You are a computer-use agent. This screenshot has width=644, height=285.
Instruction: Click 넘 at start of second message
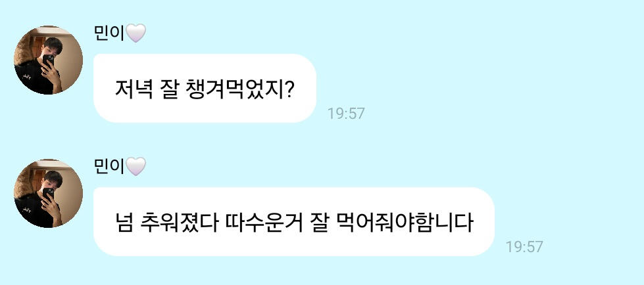point(124,223)
